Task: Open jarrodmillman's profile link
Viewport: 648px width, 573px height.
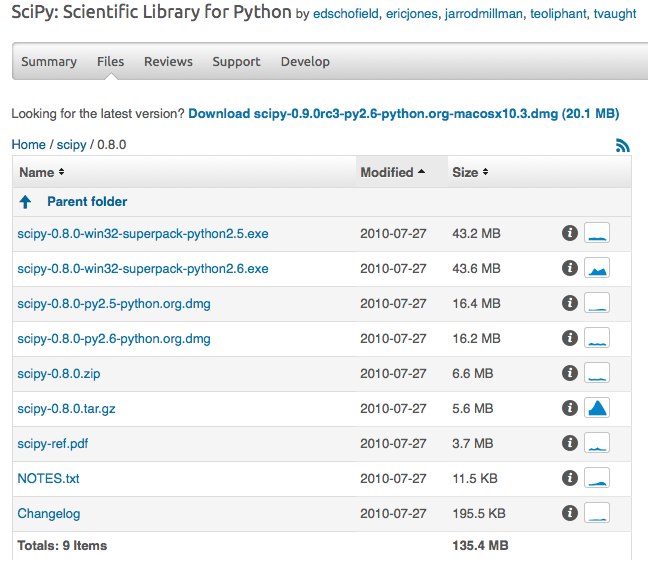Action: [x=484, y=14]
